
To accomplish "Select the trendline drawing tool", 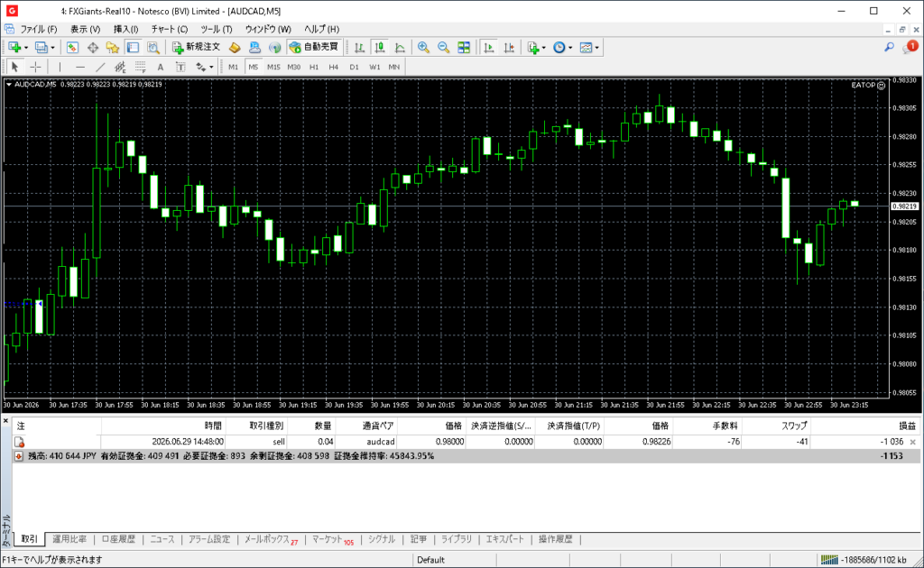I will click(100, 67).
